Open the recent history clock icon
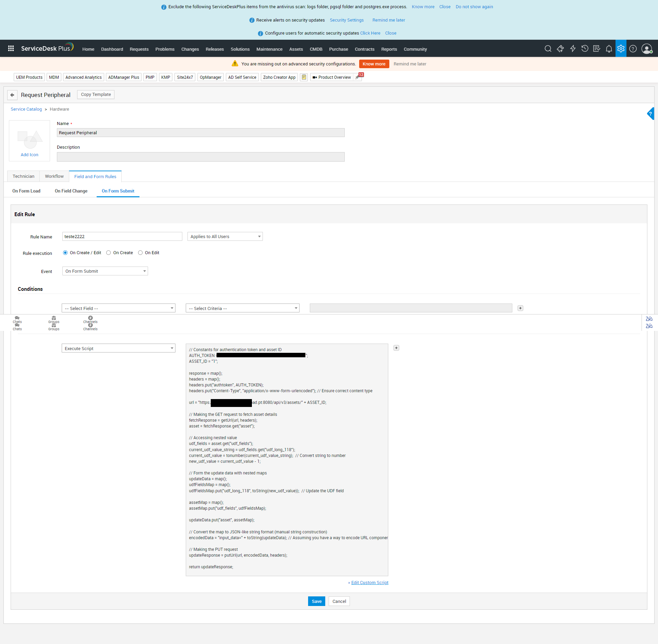Image resolution: width=658 pixels, height=644 pixels. 585,49
